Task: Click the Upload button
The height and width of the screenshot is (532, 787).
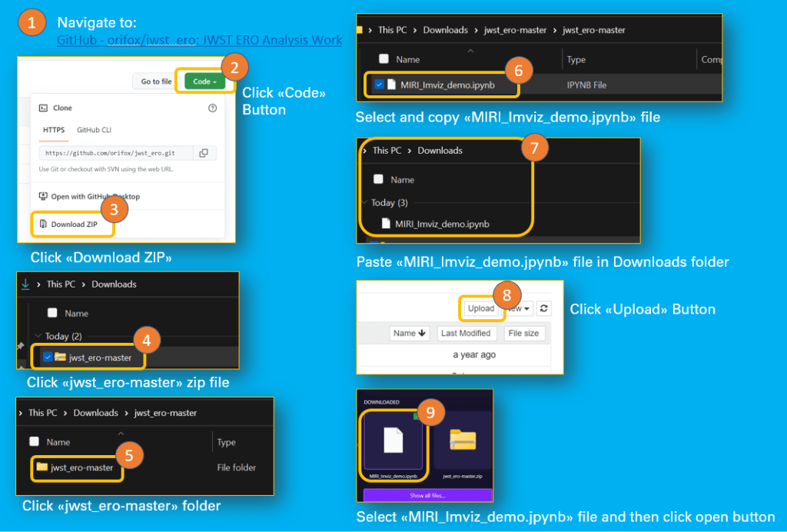Action: tap(481, 308)
